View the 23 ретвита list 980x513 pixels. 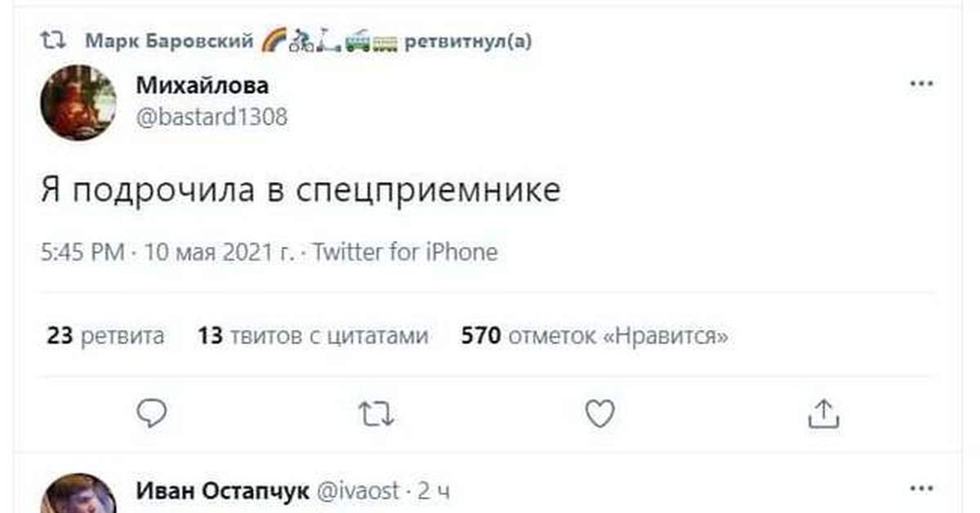(105, 336)
